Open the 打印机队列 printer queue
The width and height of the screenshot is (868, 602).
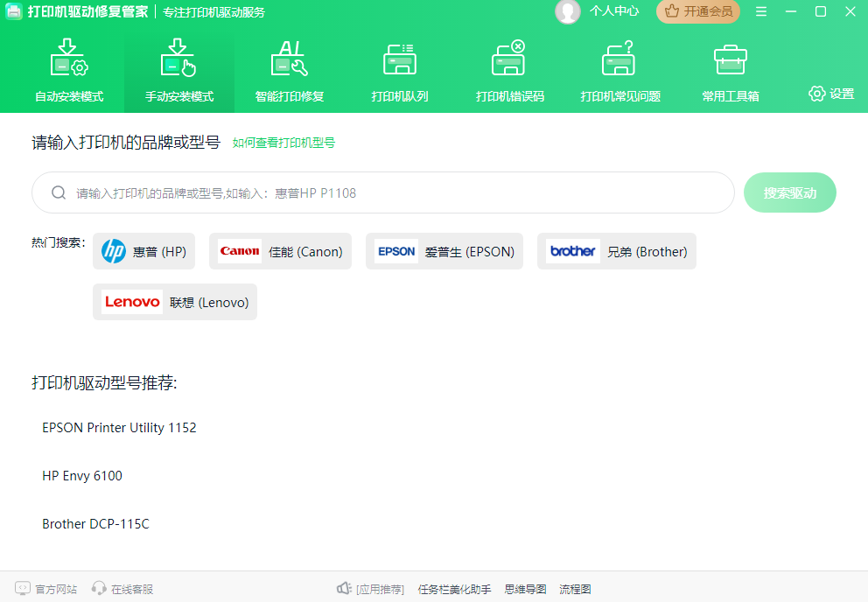[x=399, y=70]
